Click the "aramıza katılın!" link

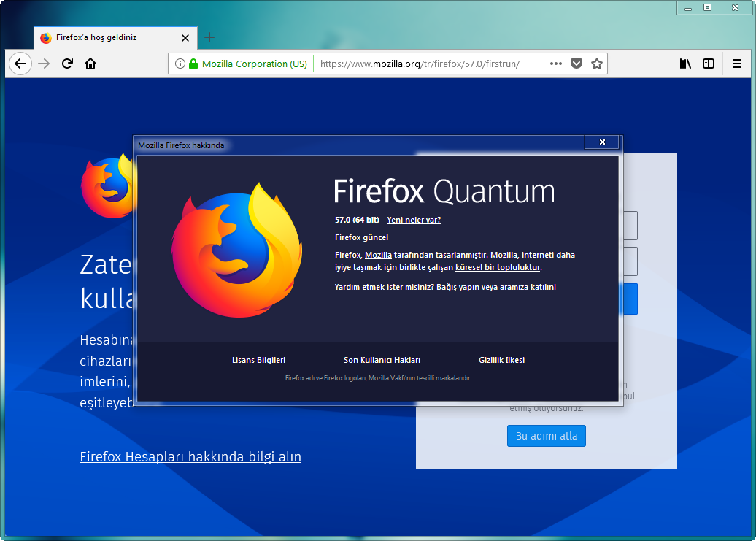[x=528, y=288]
